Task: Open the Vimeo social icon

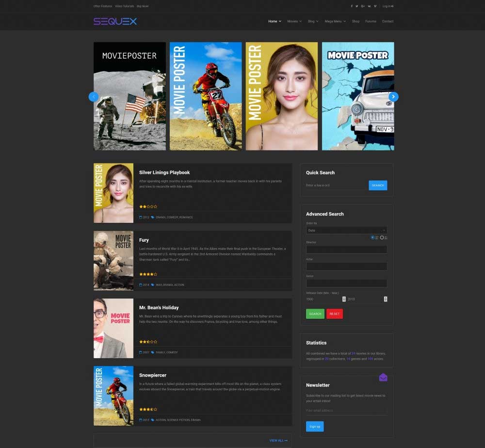Action: pyautogui.click(x=375, y=6)
